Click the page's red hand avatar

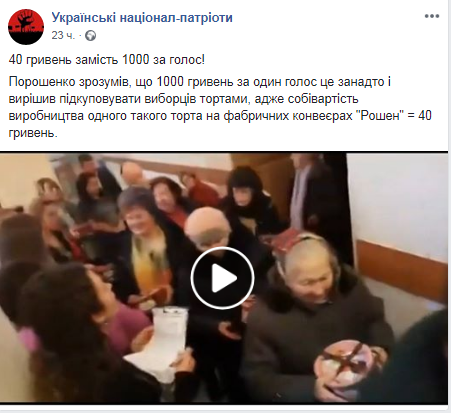point(26,27)
